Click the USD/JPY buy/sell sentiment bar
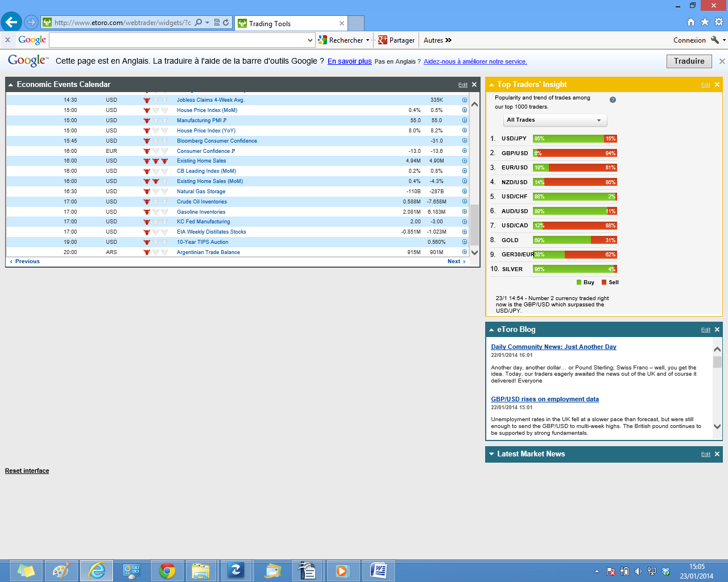728x582 pixels. [x=574, y=139]
